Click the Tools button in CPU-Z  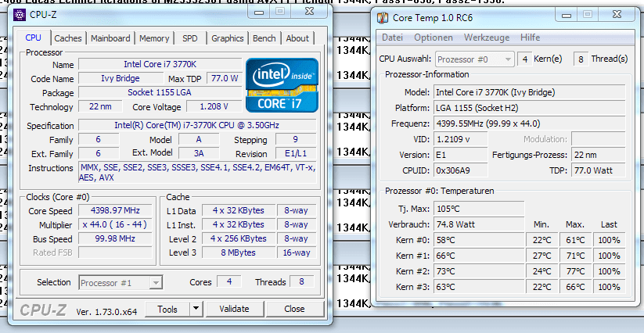167,309
